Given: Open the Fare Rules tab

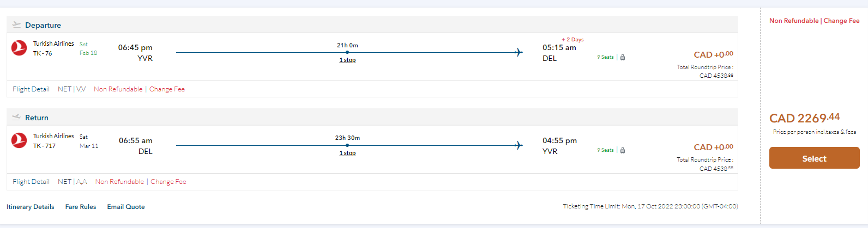Looking at the screenshot, I should (x=81, y=207).
